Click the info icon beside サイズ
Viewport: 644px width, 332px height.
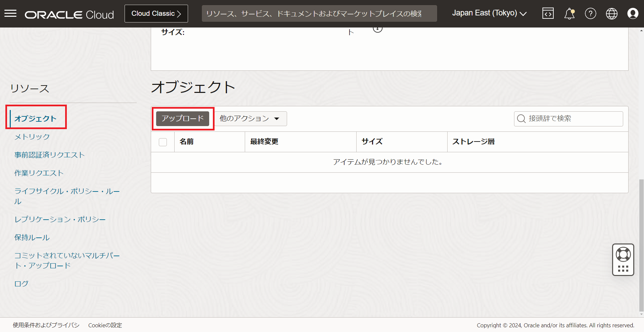pos(378,29)
